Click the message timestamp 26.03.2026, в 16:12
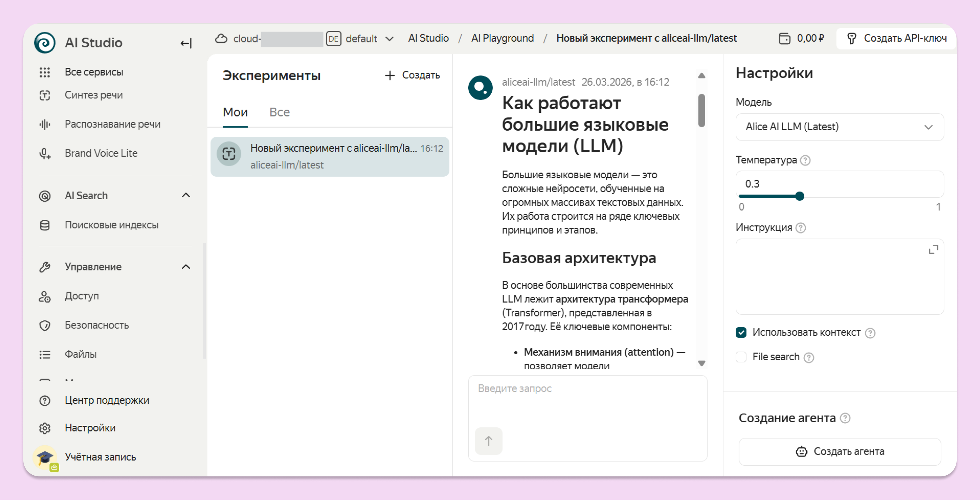The image size is (980, 500). tap(625, 82)
